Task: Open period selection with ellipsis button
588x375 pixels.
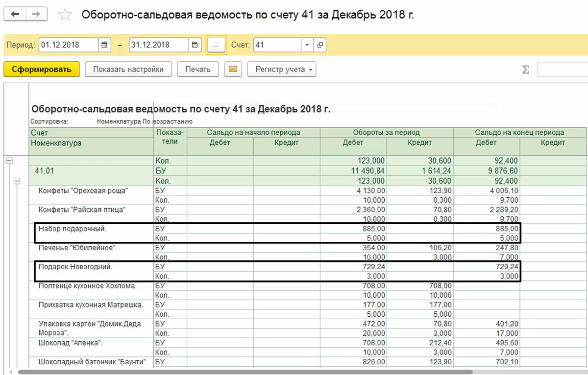Action: point(216,45)
